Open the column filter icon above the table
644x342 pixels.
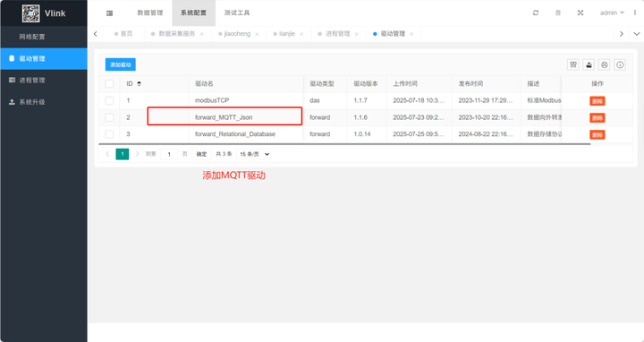573,64
